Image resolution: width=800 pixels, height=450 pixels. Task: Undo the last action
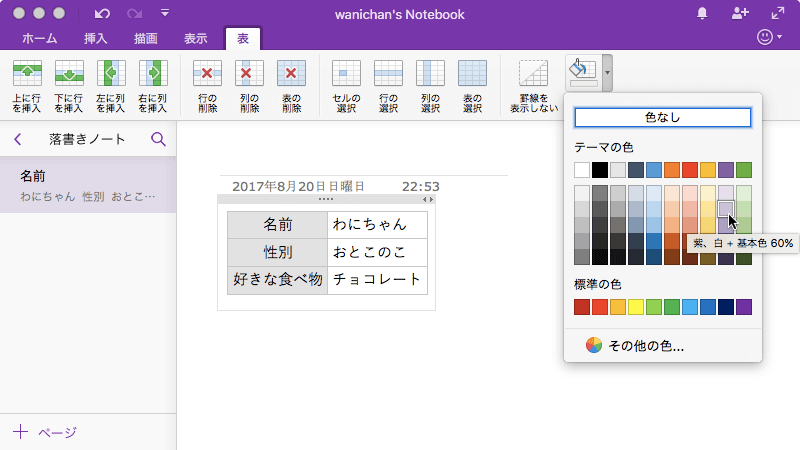102,14
